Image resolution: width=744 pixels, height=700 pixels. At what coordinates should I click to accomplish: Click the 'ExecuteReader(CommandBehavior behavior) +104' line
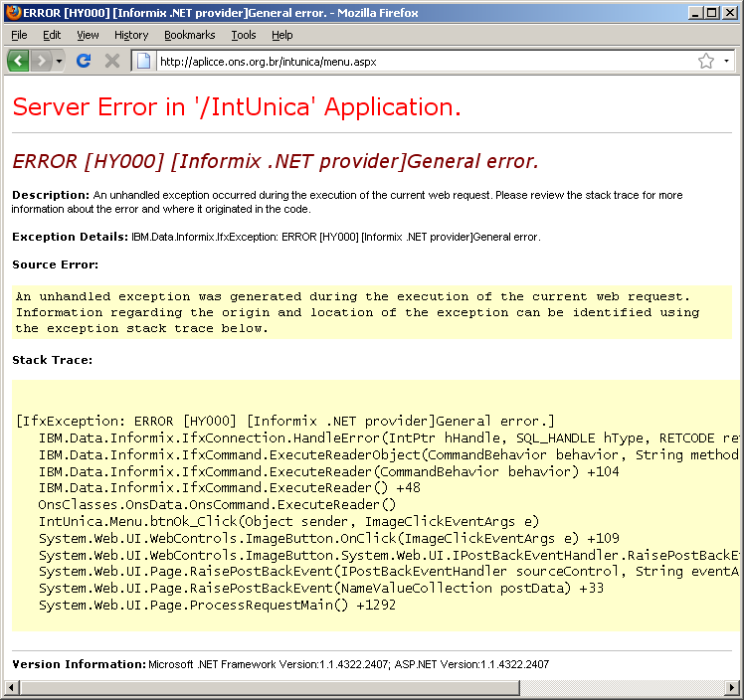pos(329,471)
